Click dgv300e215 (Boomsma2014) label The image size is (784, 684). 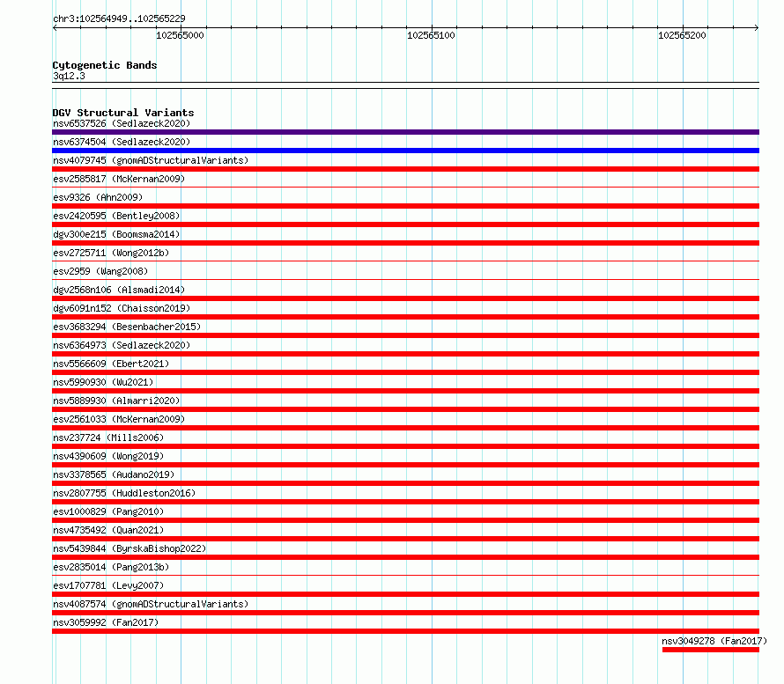coord(116,234)
